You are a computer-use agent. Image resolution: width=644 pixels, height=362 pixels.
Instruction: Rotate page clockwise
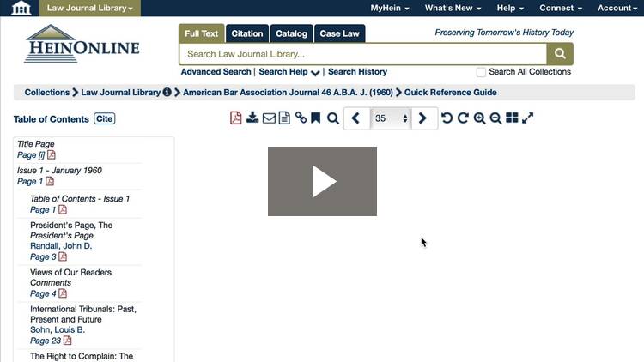[x=463, y=118]
